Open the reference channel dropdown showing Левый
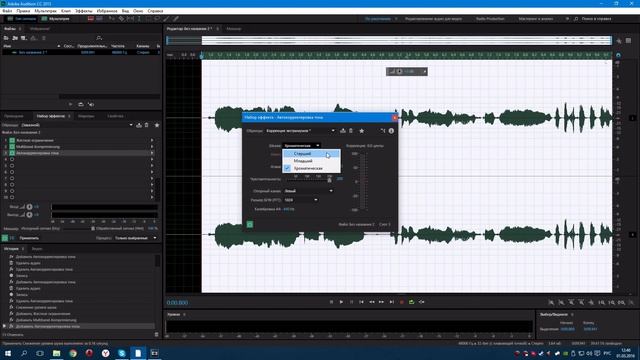The width and height of the screenshot is (640, 360). tap(308, 191)
